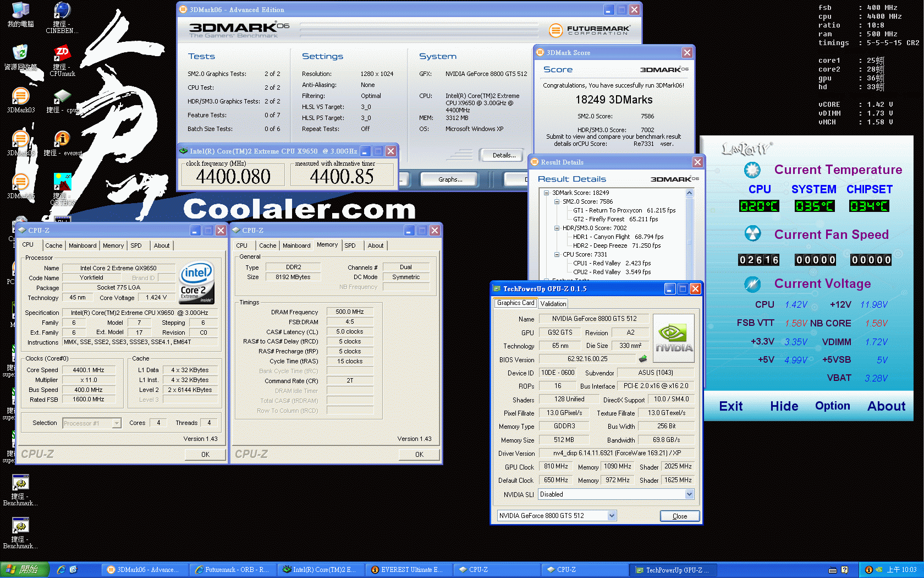Screen dimensions: 924x578
Task: Collapse the SM2.0 Score tree node
Action: (x=557, y=201)
